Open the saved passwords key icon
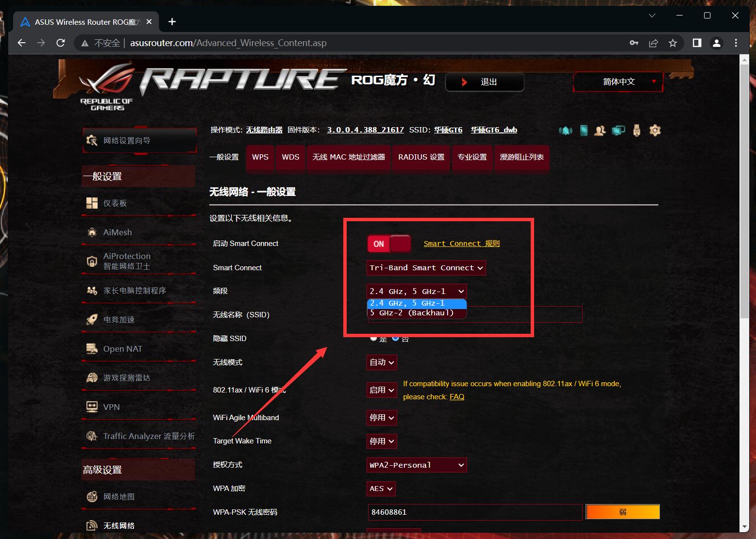 (634, 43)
